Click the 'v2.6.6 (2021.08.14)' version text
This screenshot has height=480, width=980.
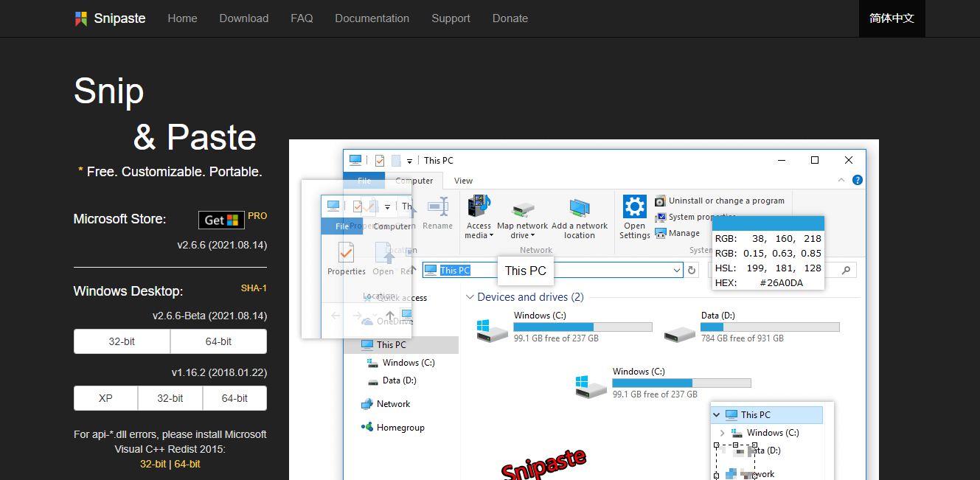[222, 245]
